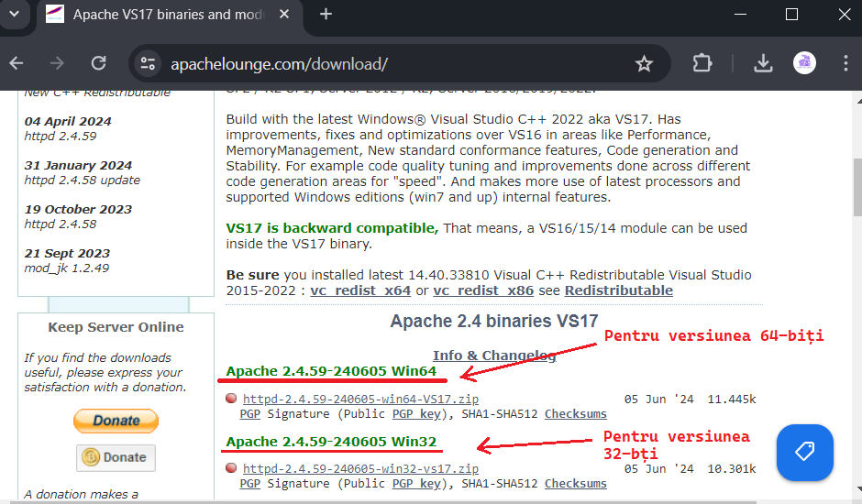The image size is (862, 504).
Task: Click the page vertical scrollbar thumb
Action: click(x=857, y=190)
